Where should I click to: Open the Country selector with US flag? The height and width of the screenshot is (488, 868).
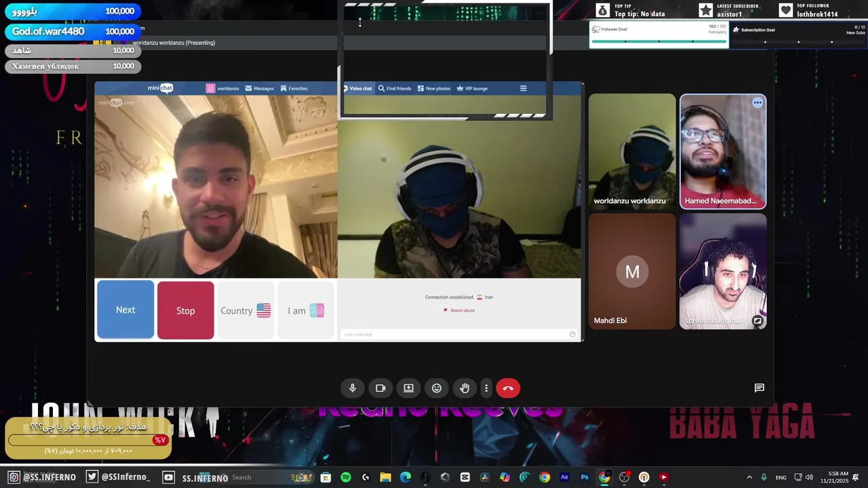tap(245, 310)
